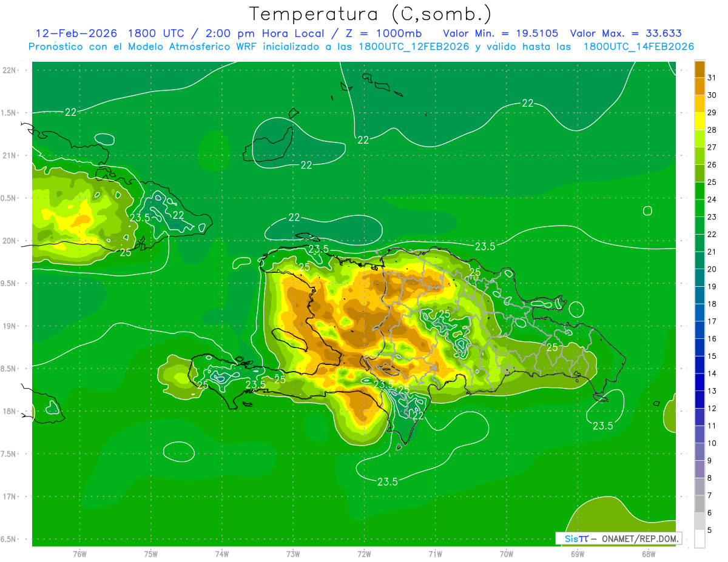Screen dimensions: 728x562
Task: Click the '69W' longitude axis label
Action: [578, 554]
